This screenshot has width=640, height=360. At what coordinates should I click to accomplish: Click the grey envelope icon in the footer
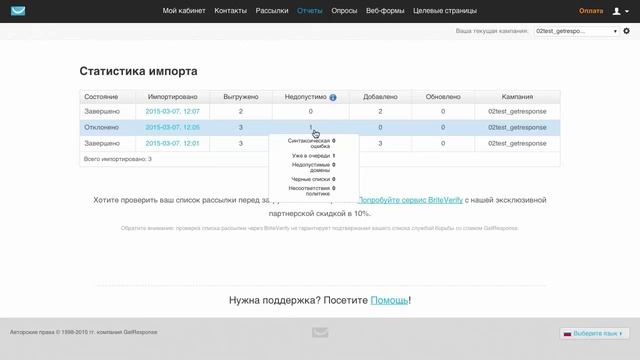click(320, 332)
